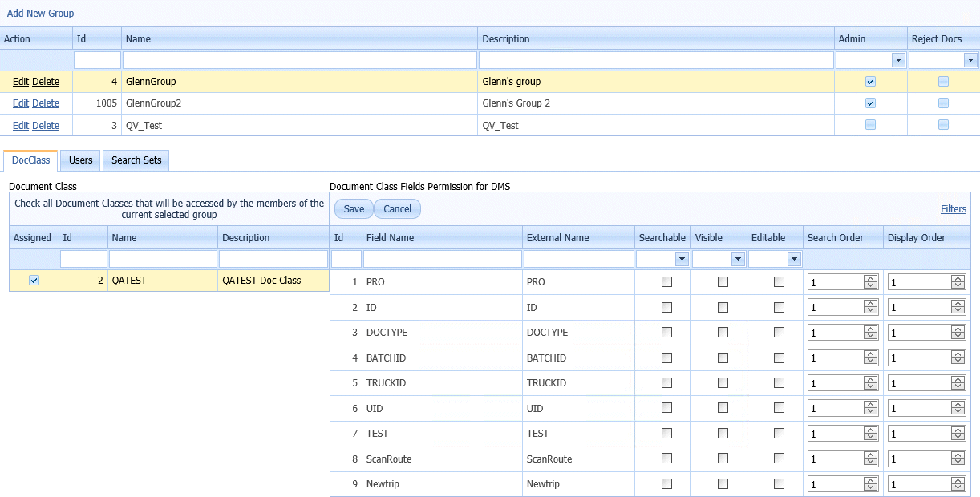Viewport: 980px width, 497px height.
Task: Toggle Reject Docs for QV_Test
Action: pos(943,125)
